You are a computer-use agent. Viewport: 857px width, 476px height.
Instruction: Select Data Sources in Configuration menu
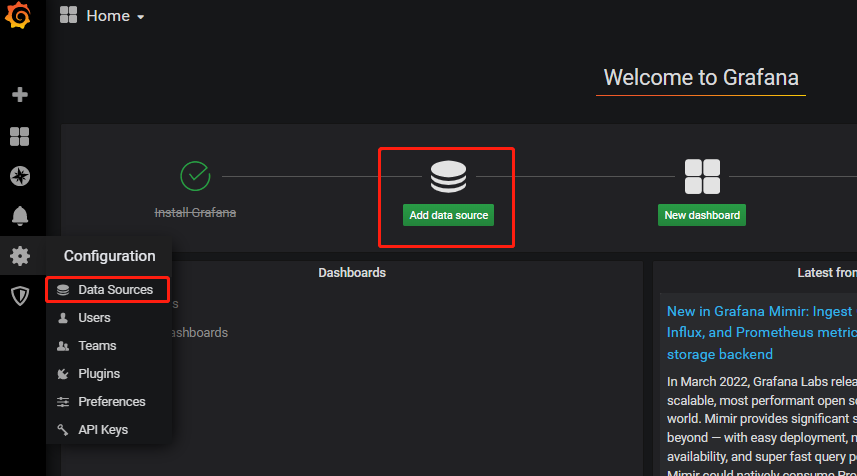[108, 290]
